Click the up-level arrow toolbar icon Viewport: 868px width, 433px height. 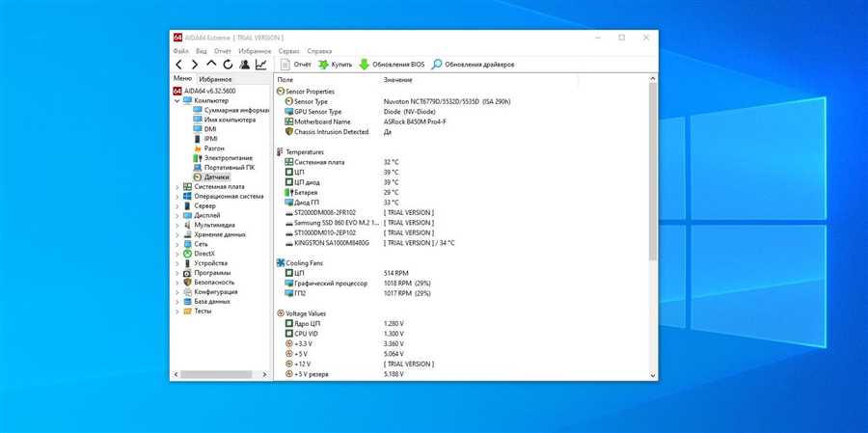tap(211, 65)
